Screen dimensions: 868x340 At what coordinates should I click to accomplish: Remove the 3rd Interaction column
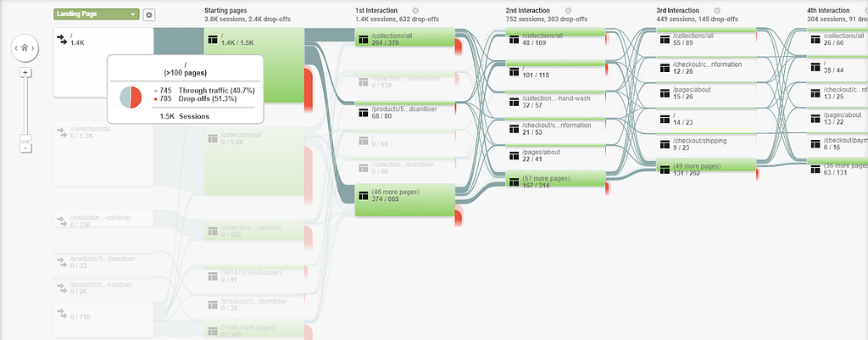pos(717,10)
